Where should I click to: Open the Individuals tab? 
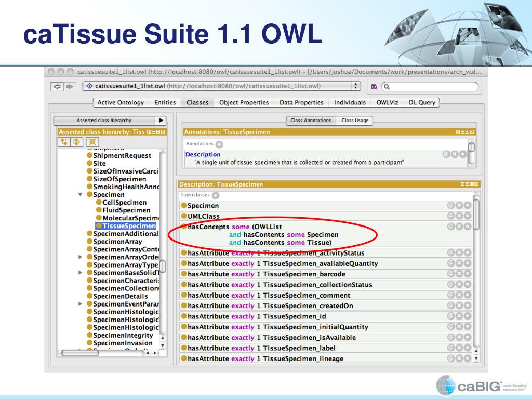(x=350, y=102)
